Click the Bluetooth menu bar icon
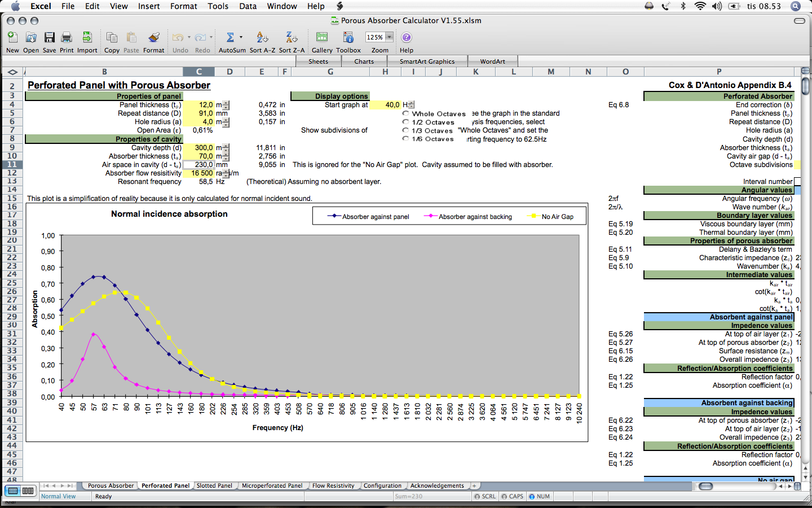812x508 pixels. 683,6
